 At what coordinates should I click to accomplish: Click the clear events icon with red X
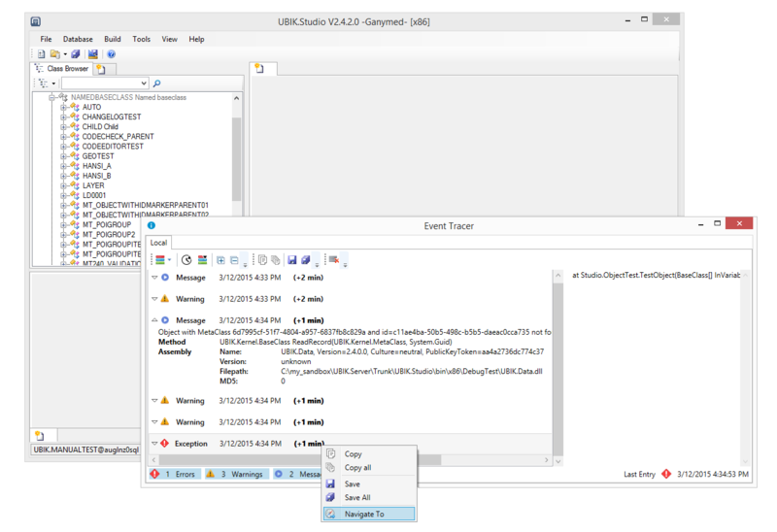click(x=334, y=260)
